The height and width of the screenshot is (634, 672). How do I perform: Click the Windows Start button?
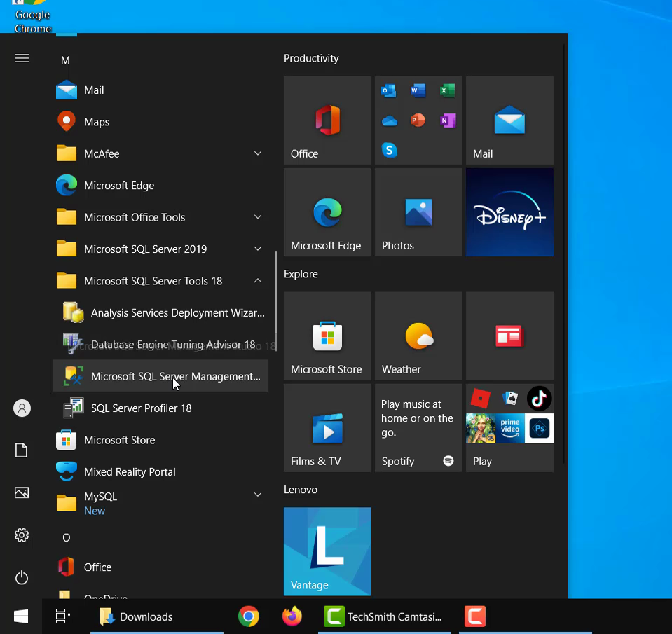click(x=21, y=616)
